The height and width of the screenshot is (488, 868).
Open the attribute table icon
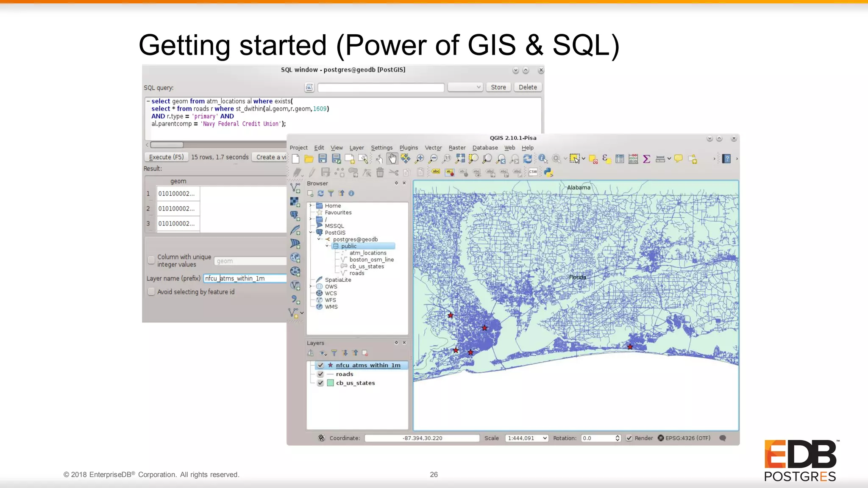pyautogui.click(x=620, y=159)
